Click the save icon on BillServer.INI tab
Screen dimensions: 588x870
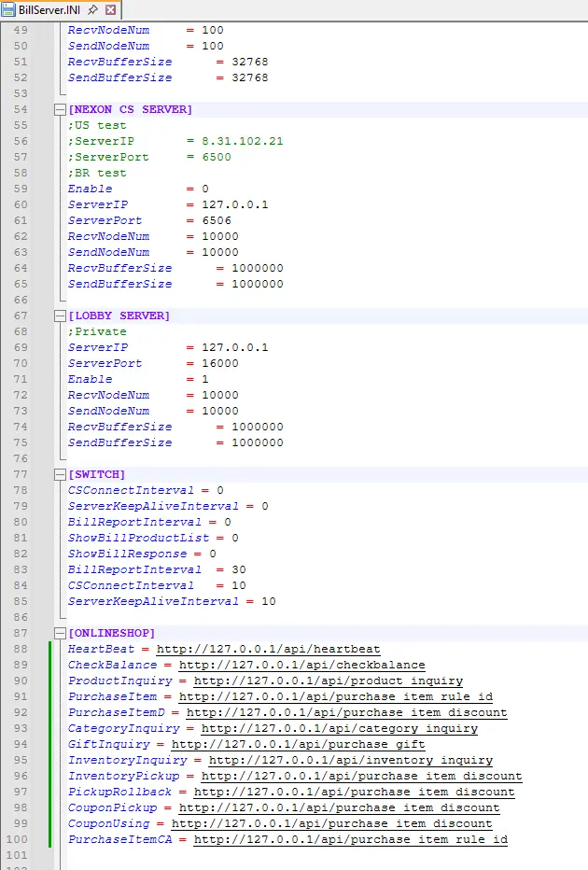9,9
